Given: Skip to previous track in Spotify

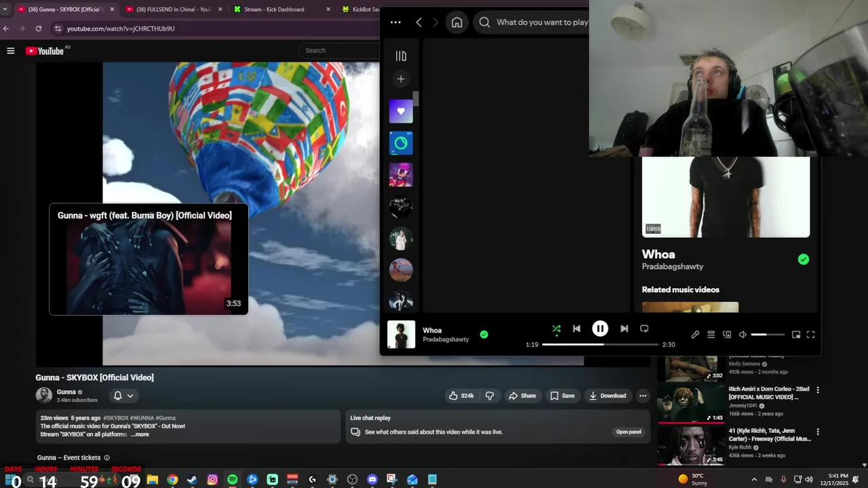Looking at the screenshot, I should point(576,329).
